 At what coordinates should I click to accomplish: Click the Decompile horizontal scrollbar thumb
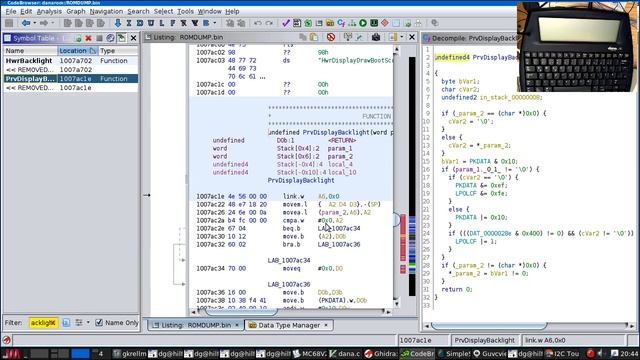pos(489,326)
